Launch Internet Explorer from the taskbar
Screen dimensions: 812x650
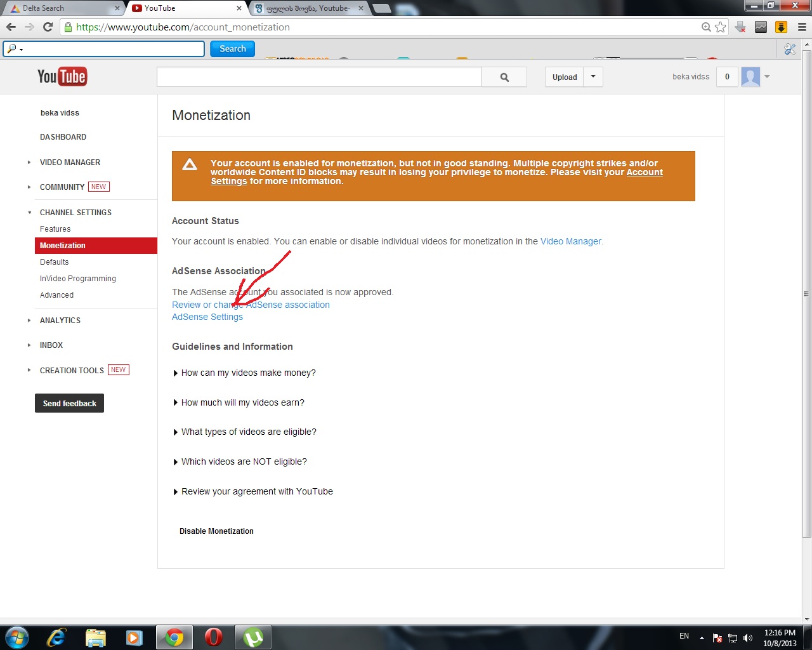click(x=56, y=637)
